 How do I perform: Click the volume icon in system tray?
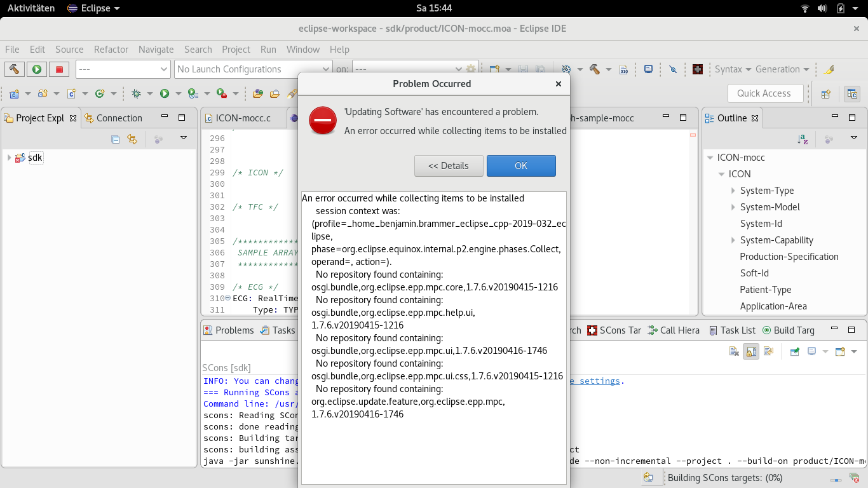(x=822, y=8)
